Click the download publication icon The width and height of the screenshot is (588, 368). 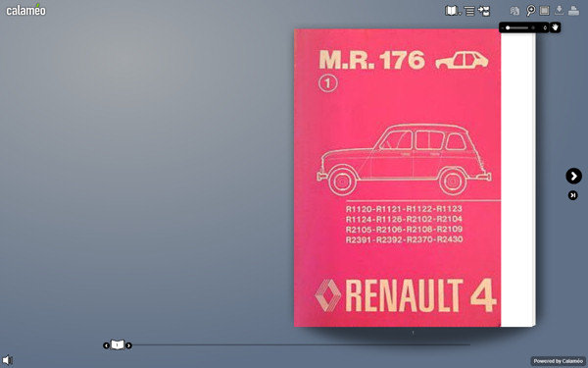559,10
